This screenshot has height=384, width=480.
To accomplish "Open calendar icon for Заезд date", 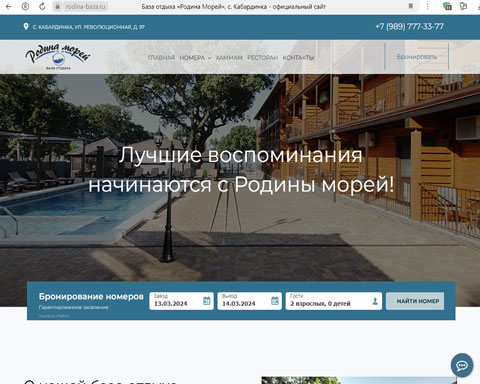I will click(207, 301).
